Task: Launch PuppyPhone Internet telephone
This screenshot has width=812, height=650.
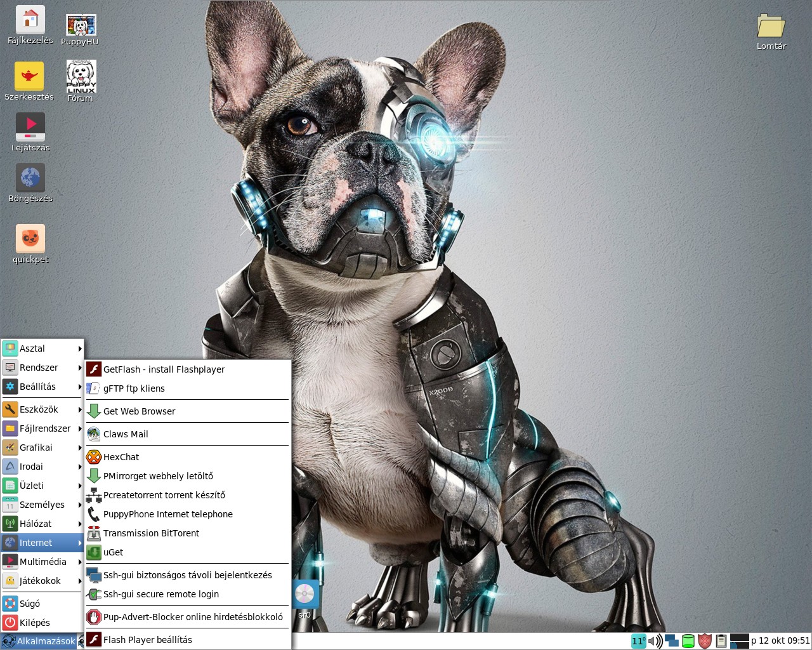Action: (x=188, y=514)
